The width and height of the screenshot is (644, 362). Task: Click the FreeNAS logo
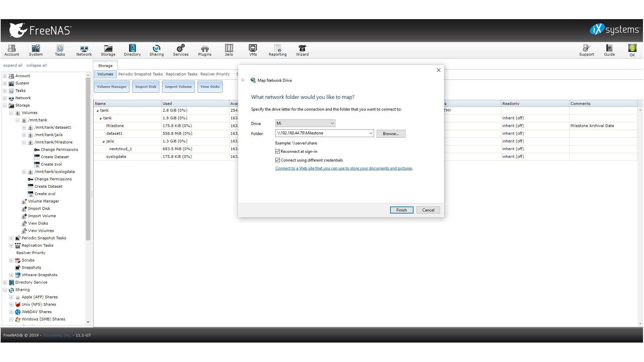click(40, 30)
